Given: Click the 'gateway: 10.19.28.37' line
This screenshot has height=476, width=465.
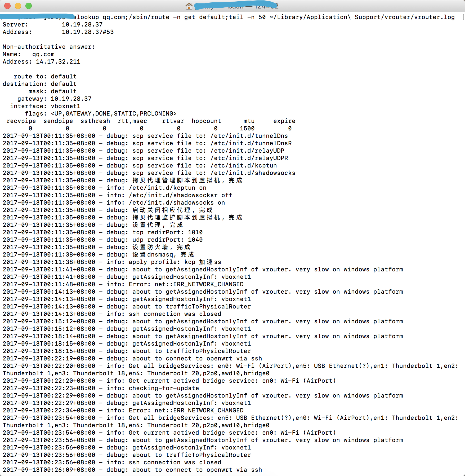Looking at the screenshot, I should tap(54, 99).
